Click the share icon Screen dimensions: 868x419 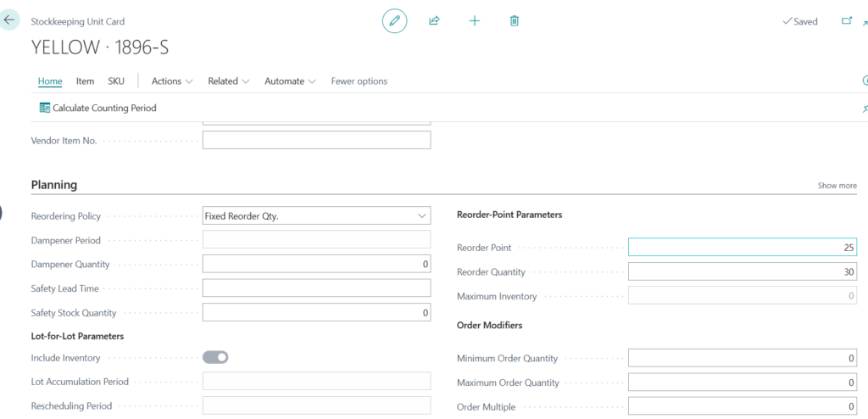click(x=434, y=21)
